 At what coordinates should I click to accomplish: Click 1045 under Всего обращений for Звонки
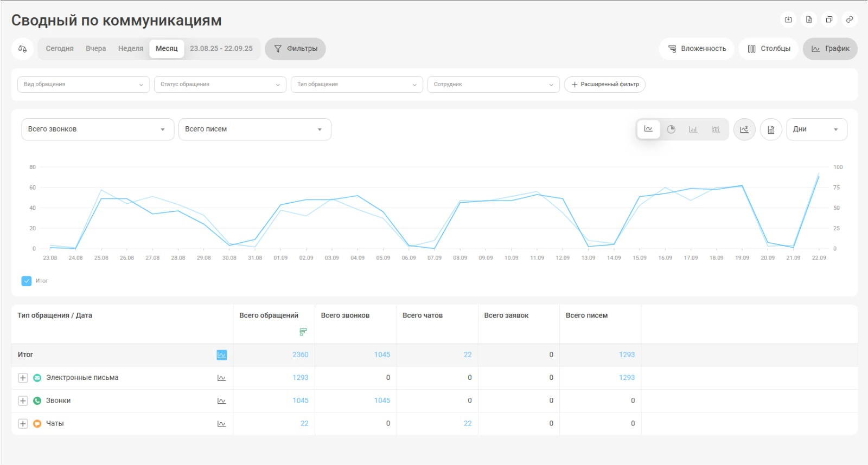301,401
